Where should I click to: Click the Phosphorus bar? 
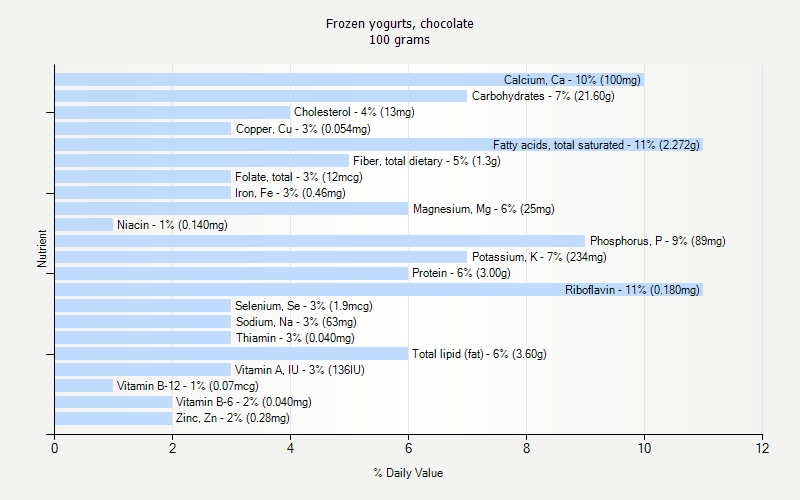coord(320,241)
